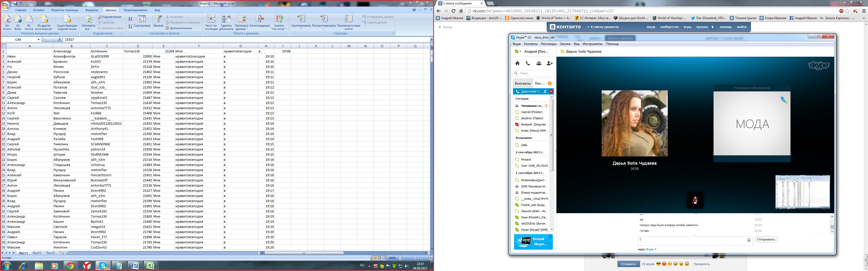Open 'Проверка данных' dropdown
Image resolution: width=868 pixels, height=271 pixels.
click(x=242, y=22)
